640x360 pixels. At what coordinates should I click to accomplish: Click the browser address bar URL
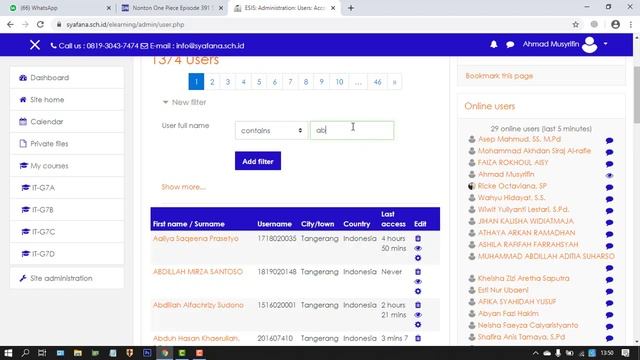(125, 24)
